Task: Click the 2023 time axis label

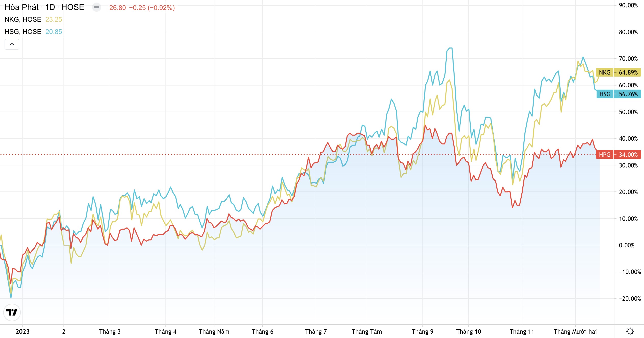Action: tap(23, 331)
